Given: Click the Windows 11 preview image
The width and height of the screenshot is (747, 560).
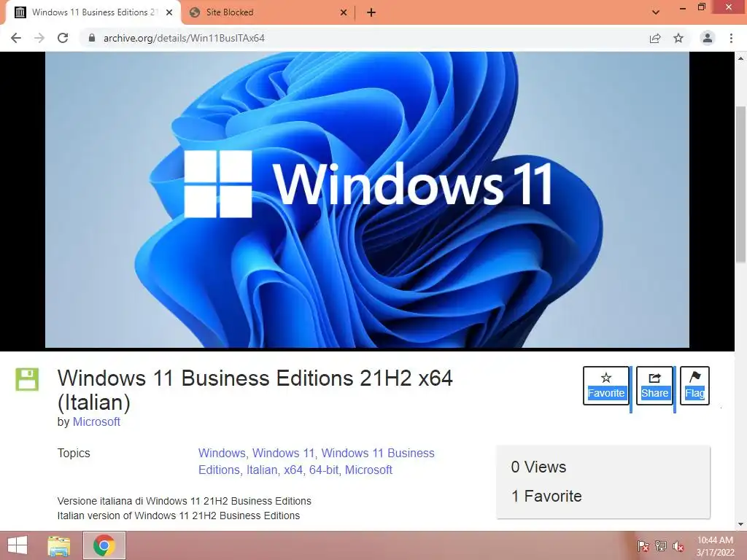Looking at the screenshot, I should pyautogui.click(x=367, y=200).
